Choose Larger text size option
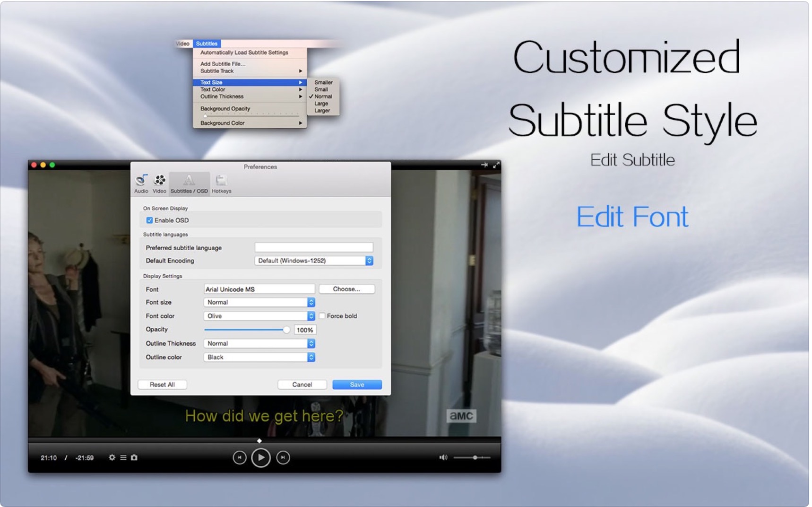Screen dimensions: 812x507 click(323, 111)
